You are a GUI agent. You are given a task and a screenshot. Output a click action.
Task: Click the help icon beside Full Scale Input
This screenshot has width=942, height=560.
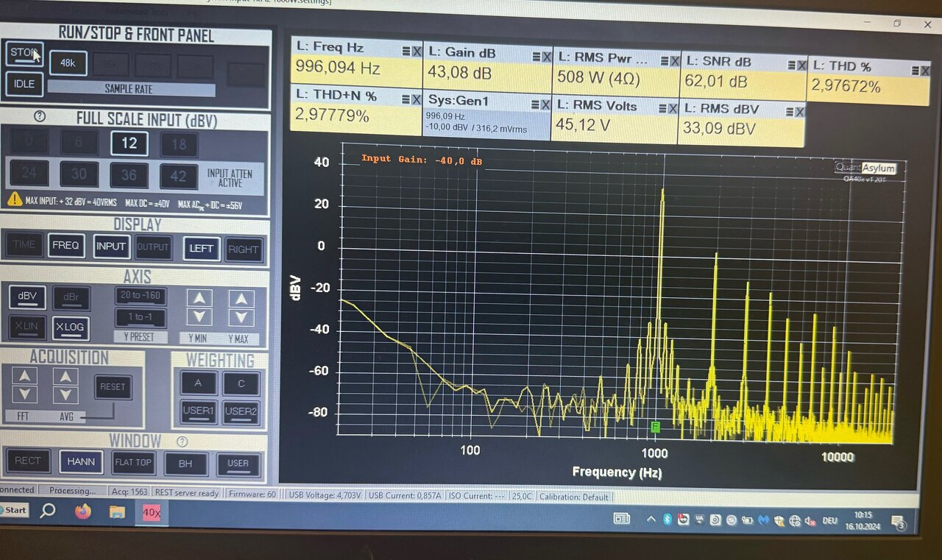point(40,116)
